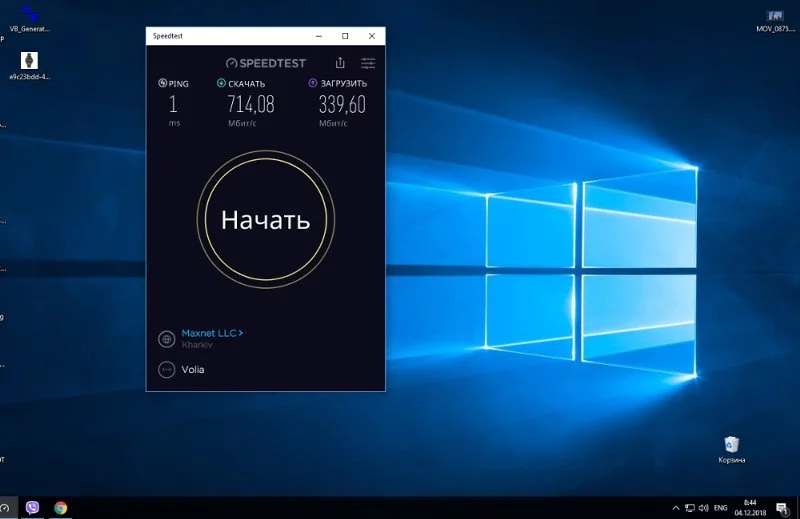Screen dimensions: 800x519
Task: Click the upload value 339,60
Action: pos(342,105)
